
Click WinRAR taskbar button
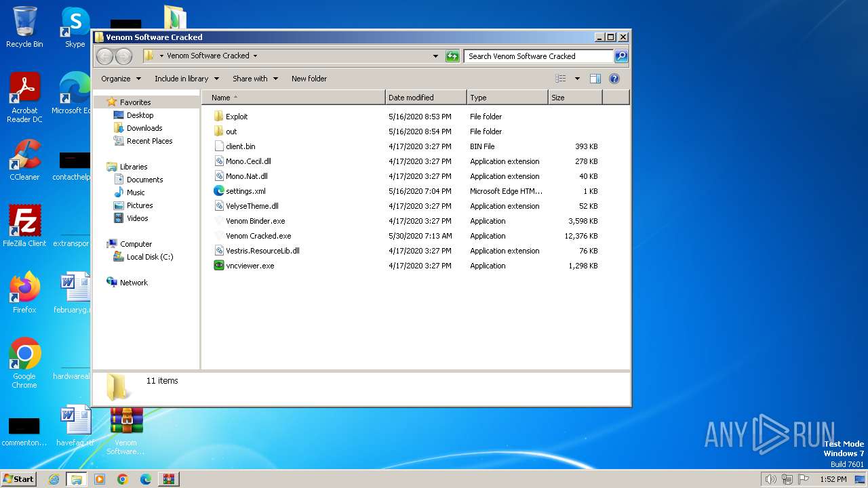168,479
